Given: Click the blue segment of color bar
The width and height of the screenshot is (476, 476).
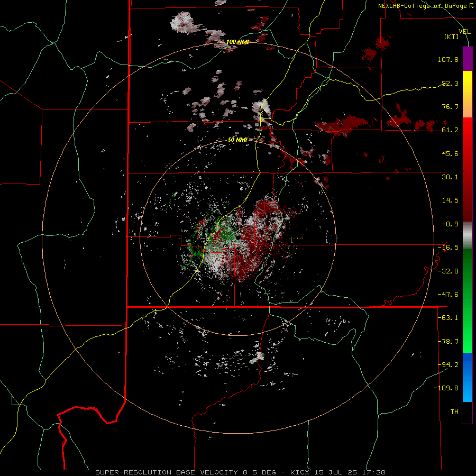Looking at the screenshot, I should coord(467,377).
